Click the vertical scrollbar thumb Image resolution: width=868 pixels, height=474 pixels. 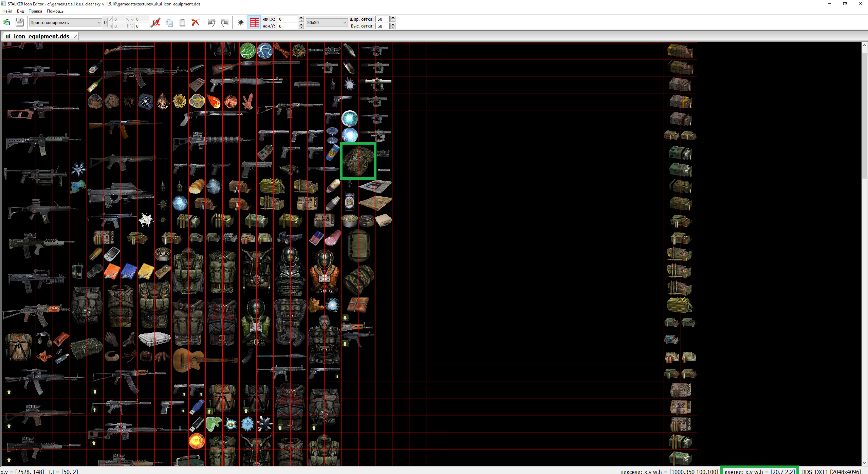click(x=865, y=115)
